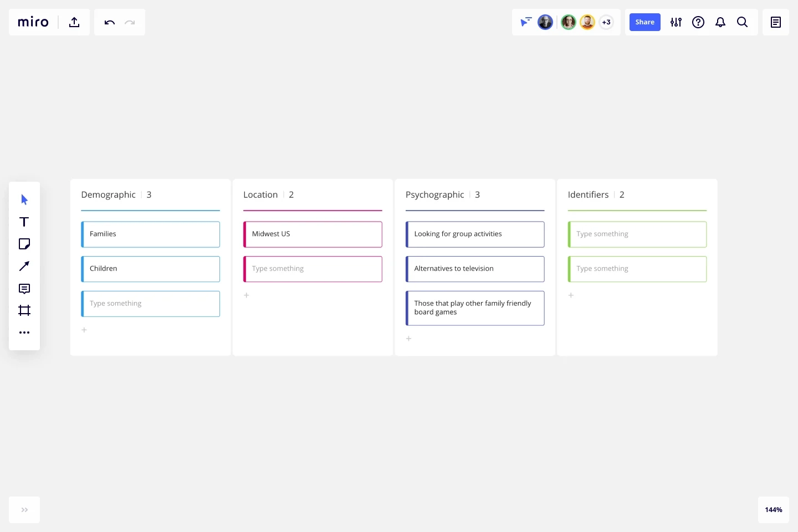Image resolution: width=798 pixels, height=532 pixels.
Task: Click the Type something field under Identifiers
Action: click(637, 234)
